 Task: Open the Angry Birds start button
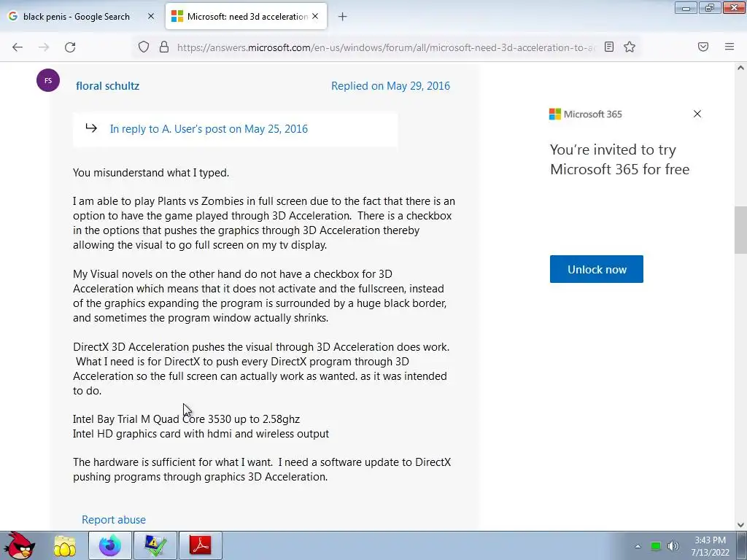tap(19, 545)
